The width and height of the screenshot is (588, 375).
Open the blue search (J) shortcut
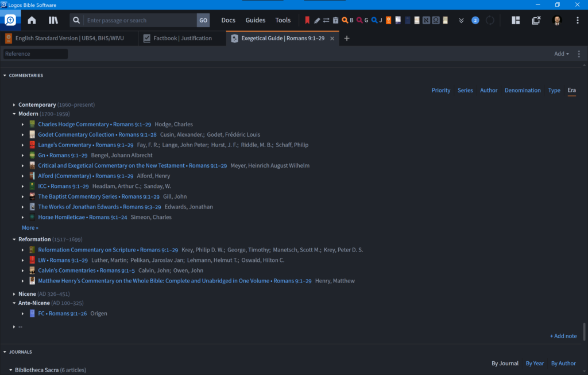point(377,20)
